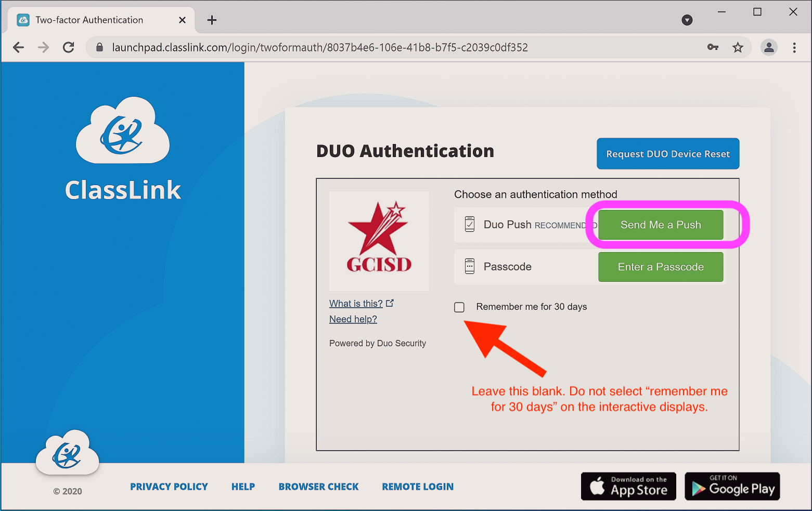Maximize the browser window
Screen dimensions: 812x511
757,11
